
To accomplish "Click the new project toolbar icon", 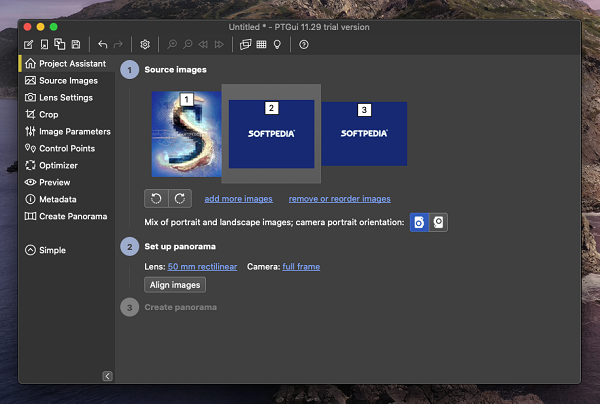I will coord(28,45).
